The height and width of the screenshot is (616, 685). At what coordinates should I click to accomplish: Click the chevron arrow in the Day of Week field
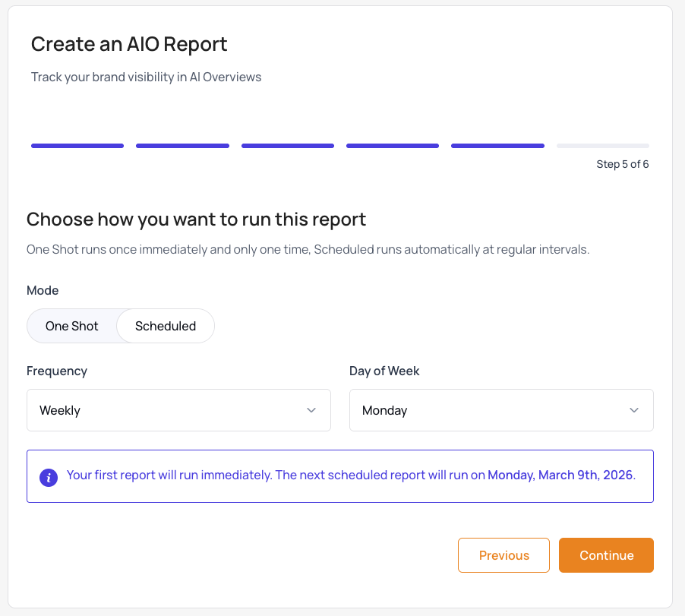[x=633, y=410]
